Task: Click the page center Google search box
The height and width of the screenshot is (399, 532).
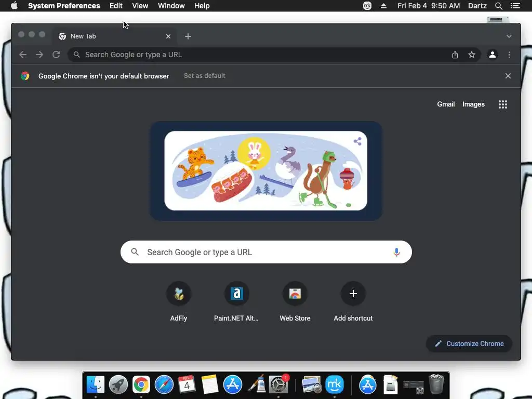Action: click(266, 252)
